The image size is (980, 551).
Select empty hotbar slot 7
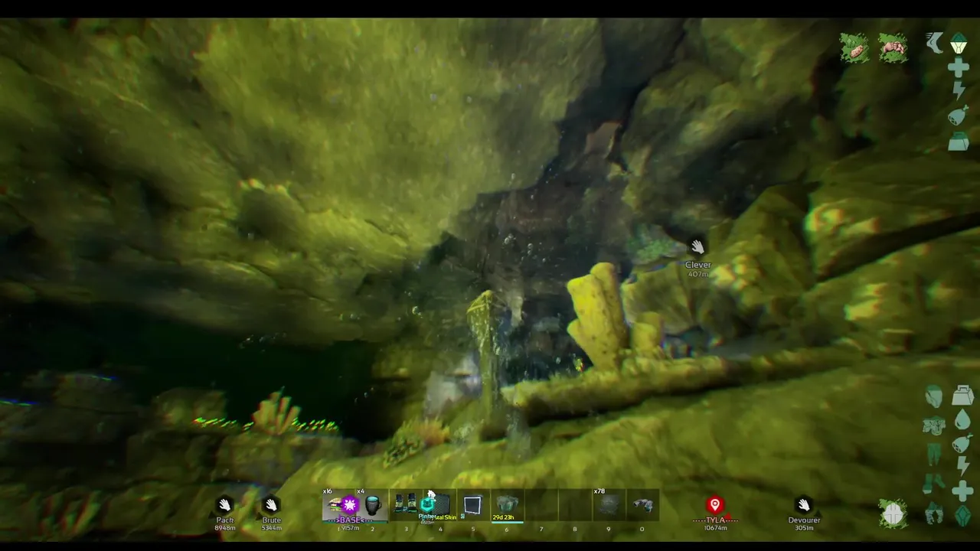pos(541,506)
